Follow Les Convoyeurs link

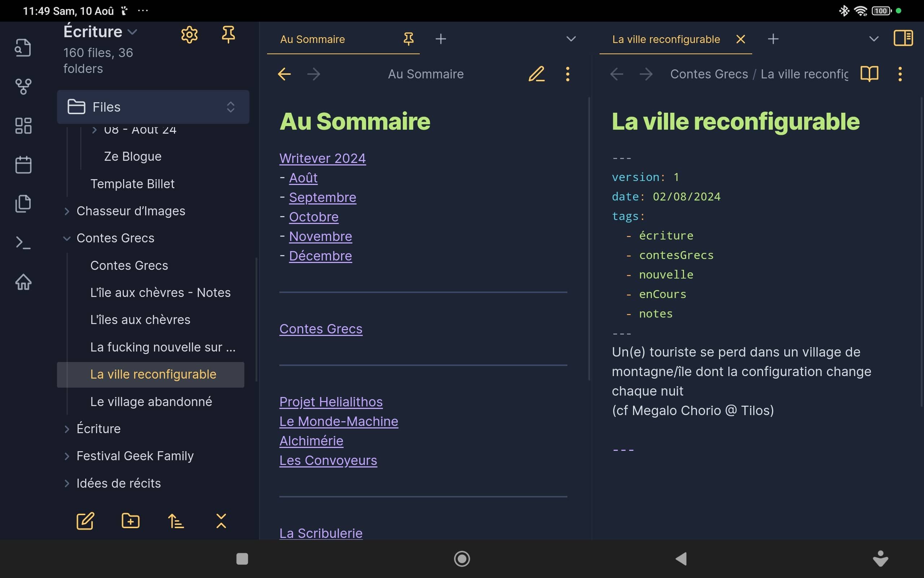(328, 460)
